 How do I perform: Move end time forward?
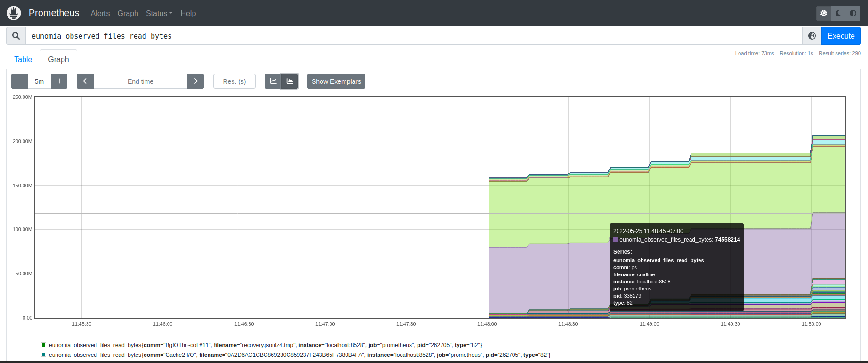(x=196, y=81)
